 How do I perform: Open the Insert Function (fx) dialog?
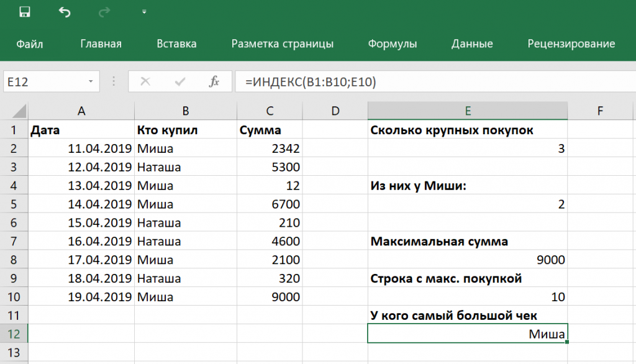pos(214,81)
